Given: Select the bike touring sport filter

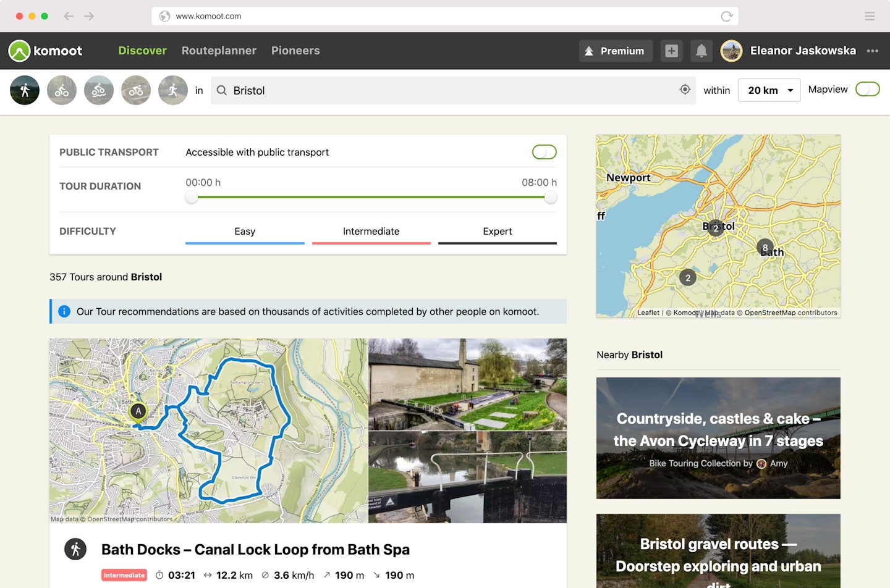Looking at the screenshot, I should (62, 90).
